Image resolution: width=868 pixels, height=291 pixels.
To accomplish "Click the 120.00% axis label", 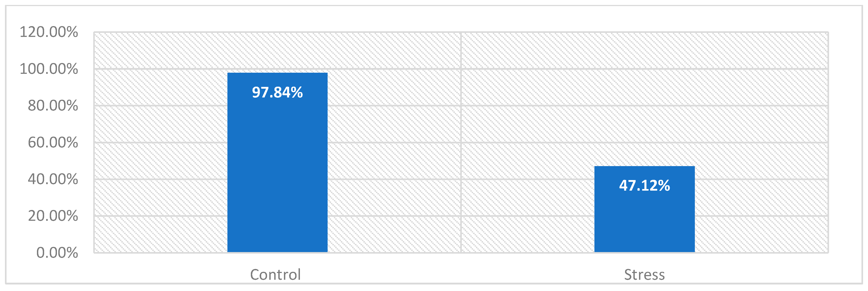I will pos(49,32).
